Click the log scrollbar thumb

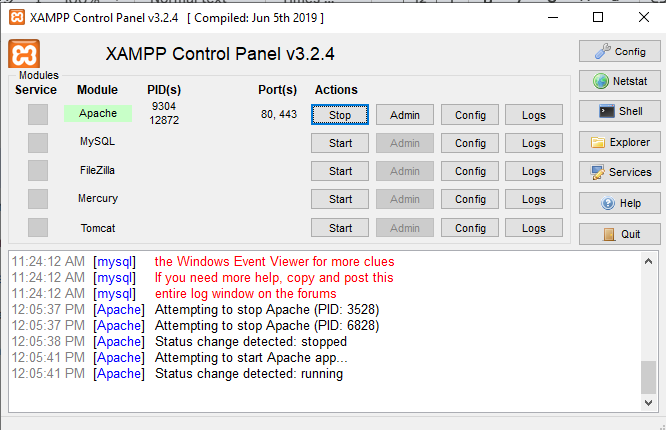(648, 377)
